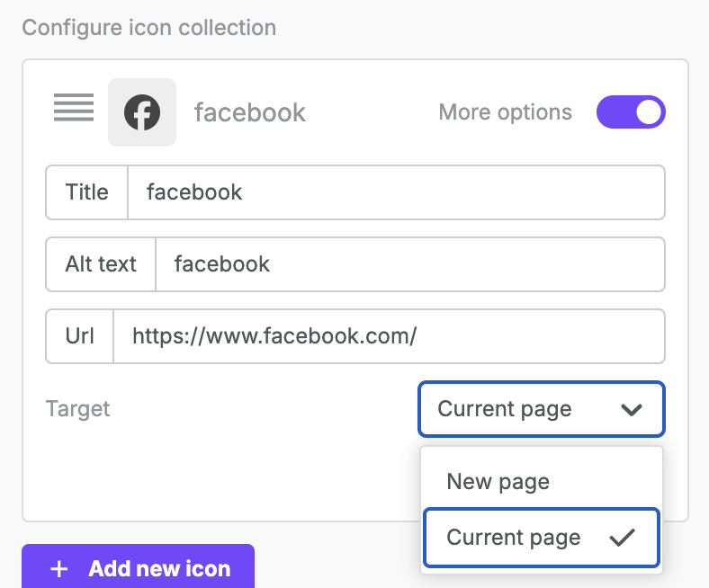The image size is (709, 588).
Task: Click the Target label text
Action: tap(77, 409)
